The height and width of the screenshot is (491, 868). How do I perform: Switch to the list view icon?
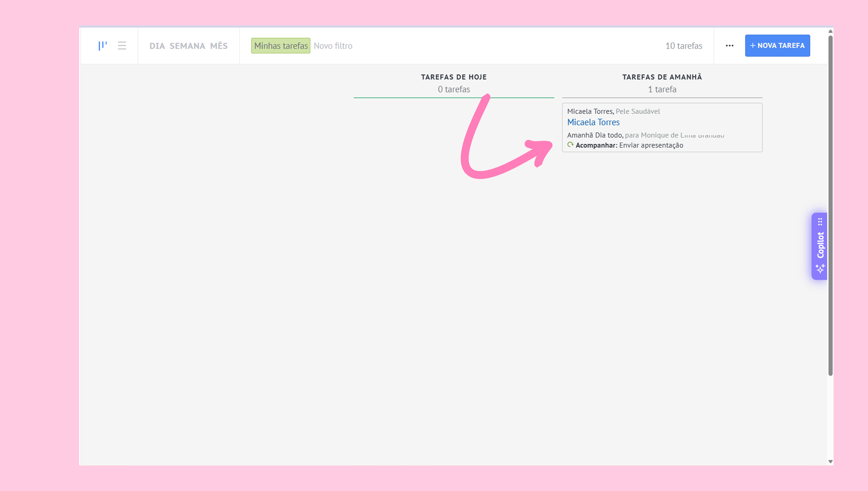[x=122, y=46]
